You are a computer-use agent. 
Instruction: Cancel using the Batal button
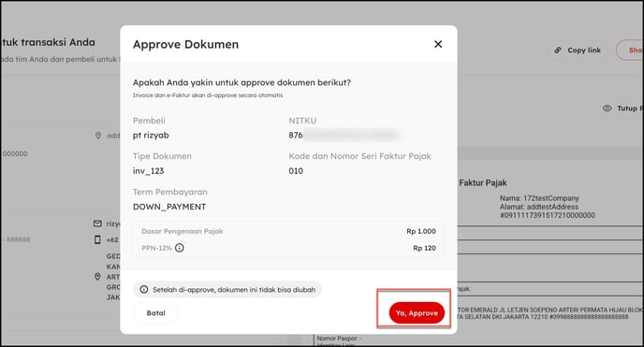click(x=155, y=313)
